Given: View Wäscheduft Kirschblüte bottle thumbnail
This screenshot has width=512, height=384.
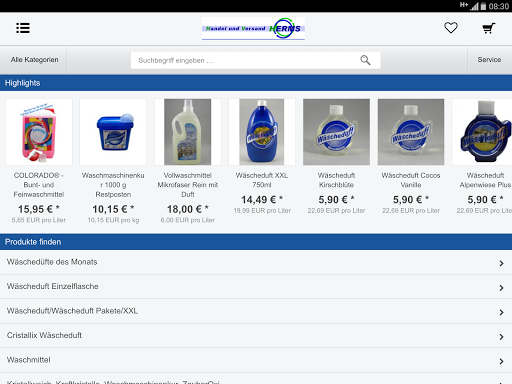Looking at the screenshot, I should (336, 132).
